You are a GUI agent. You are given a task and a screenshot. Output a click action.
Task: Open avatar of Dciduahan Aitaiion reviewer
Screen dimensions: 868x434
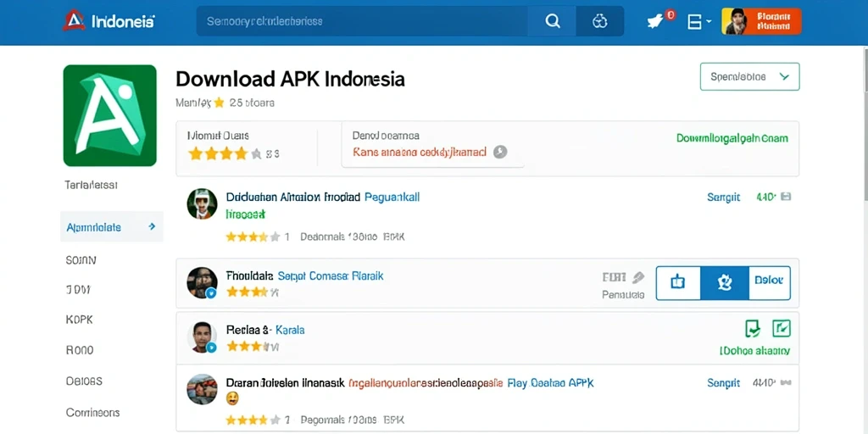click(x=202, y=203)
